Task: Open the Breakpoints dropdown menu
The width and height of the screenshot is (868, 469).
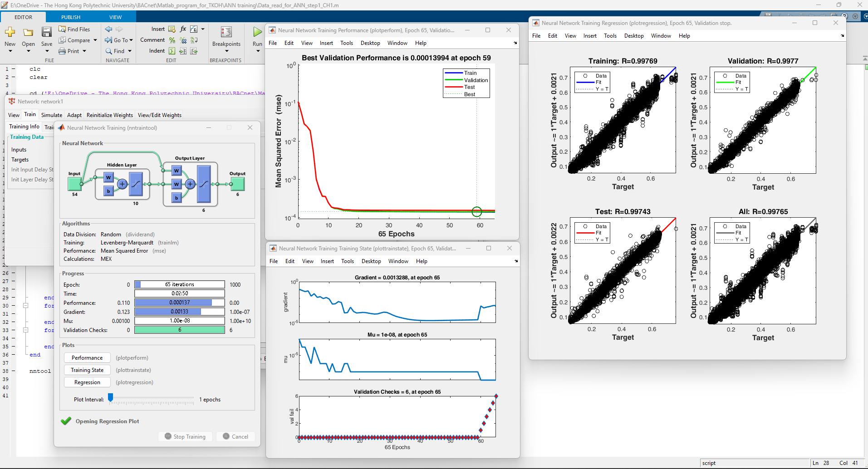Action: coord(226,51)
